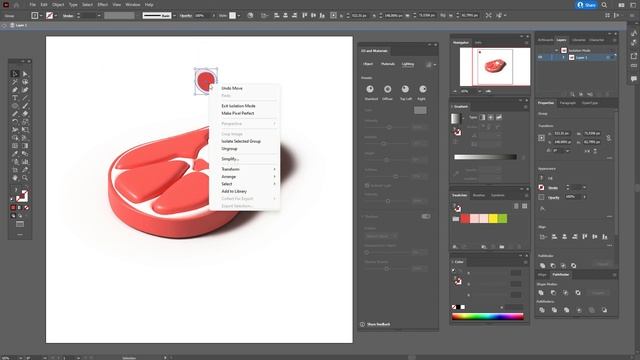Click the X position field in Transform

point(562,133)
